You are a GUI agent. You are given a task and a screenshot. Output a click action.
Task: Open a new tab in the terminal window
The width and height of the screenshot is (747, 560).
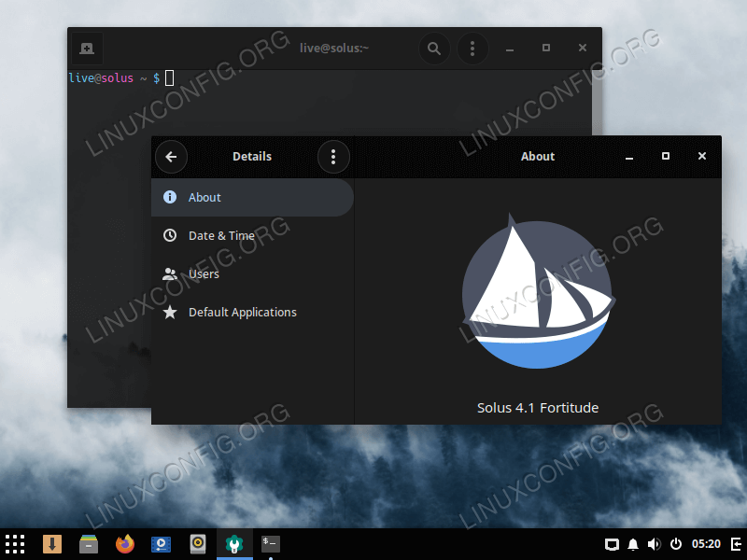pos(87,49)
